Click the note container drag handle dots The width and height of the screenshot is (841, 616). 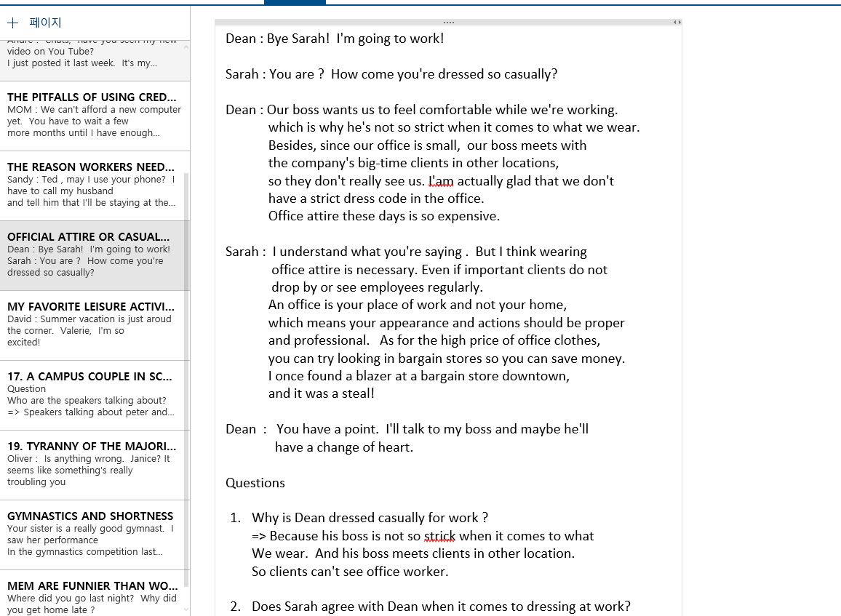(448, 23)
